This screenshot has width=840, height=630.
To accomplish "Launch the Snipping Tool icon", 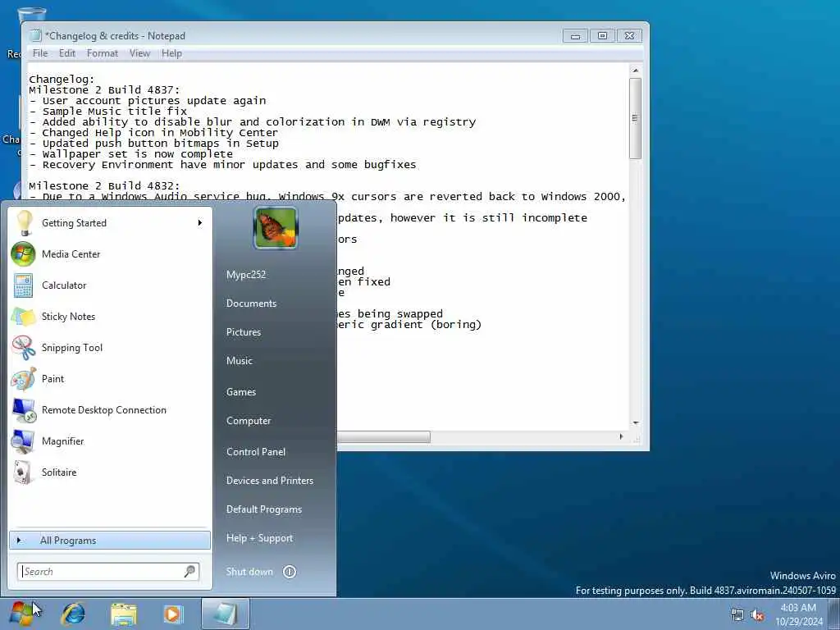I will (23, 348).
